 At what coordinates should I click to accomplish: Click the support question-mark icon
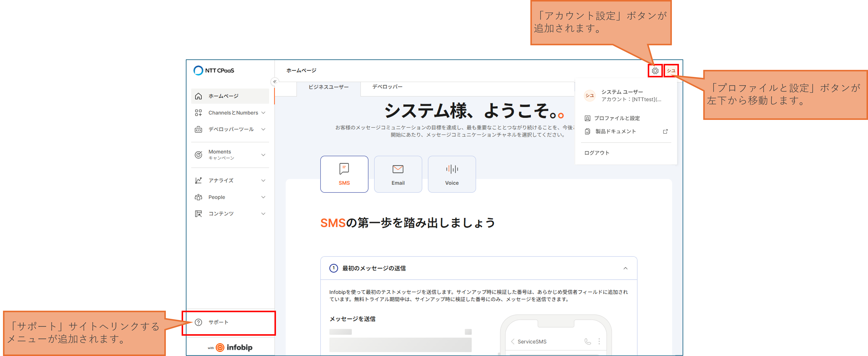(x=198, y=322)
